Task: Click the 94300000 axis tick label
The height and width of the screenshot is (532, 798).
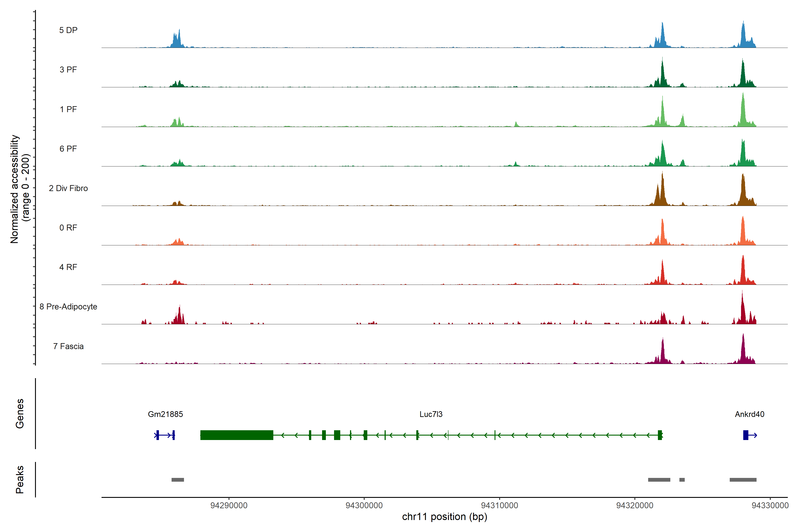Action: [364, 505]
